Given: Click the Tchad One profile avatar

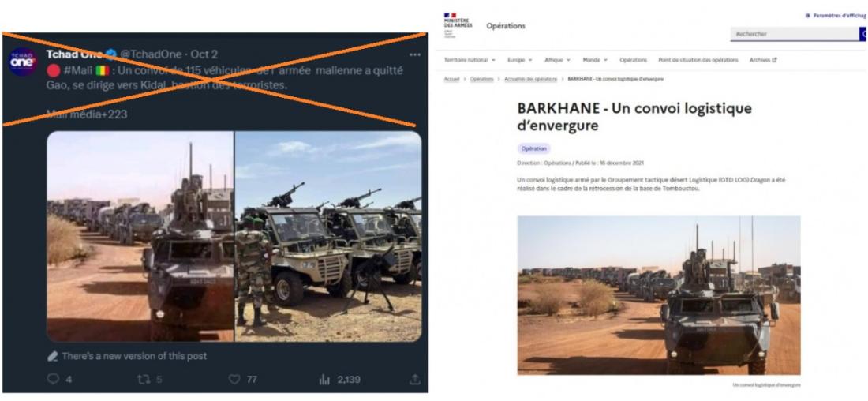Looking at the screenshot, I should (x=23, y=62).
